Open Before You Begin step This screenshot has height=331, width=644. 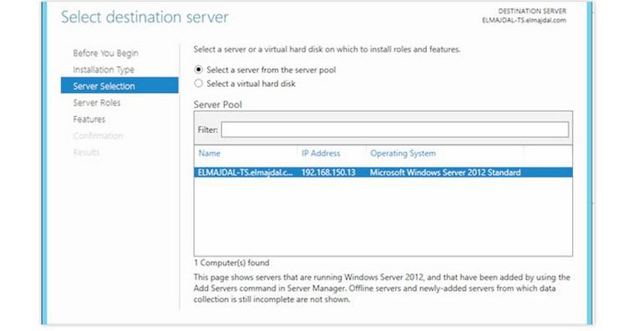[105, 53]
